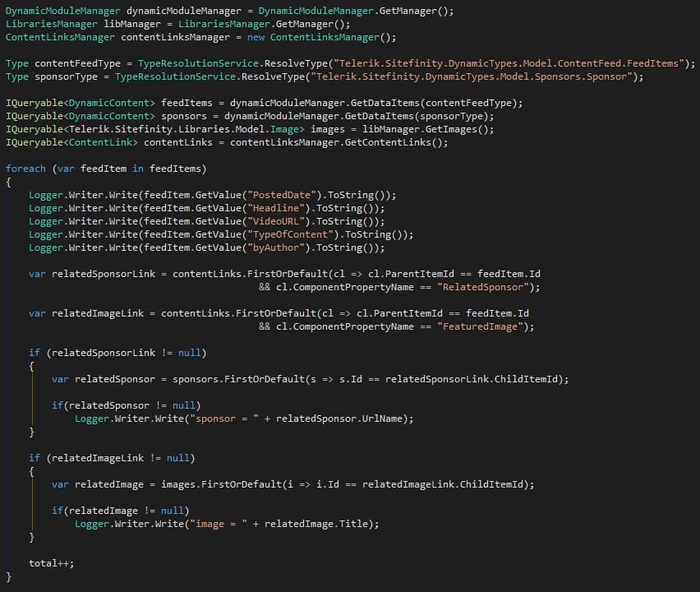Click the var relatedSponsor FirstOrDefault line
Image resolution: width=700 pixels, height=592 pixels.
[311, 379]
